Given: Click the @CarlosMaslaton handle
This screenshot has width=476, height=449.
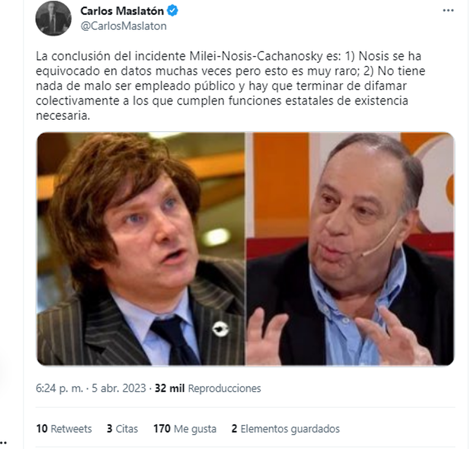Looking at the screenshot, I should (x=123, y=26).
